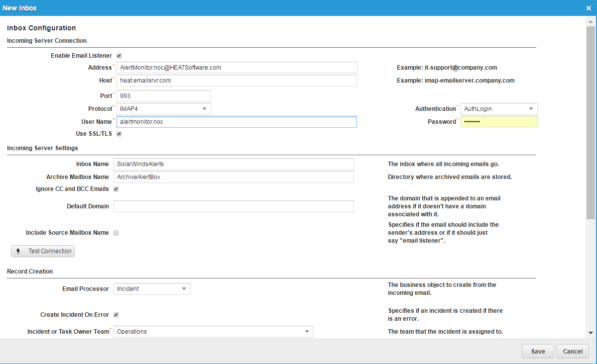Focus the Host server field
This screenshot has width=597, height=364.
click(x=237, y=81)
